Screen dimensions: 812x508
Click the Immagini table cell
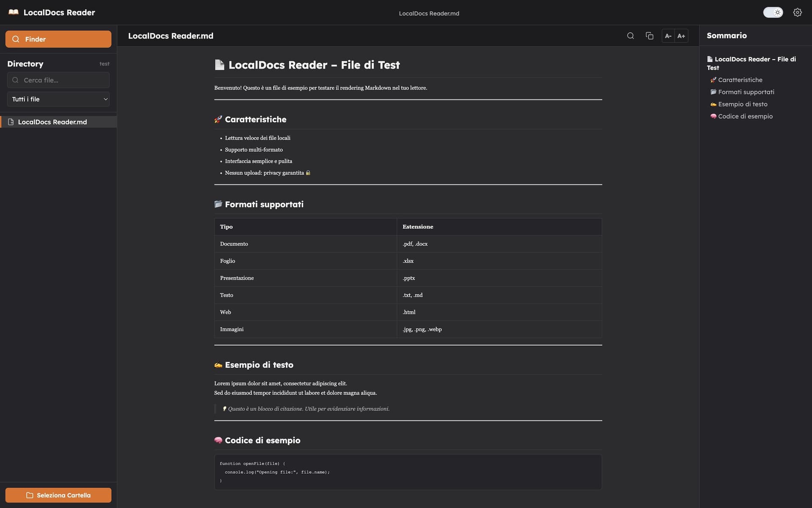[306, 329]
